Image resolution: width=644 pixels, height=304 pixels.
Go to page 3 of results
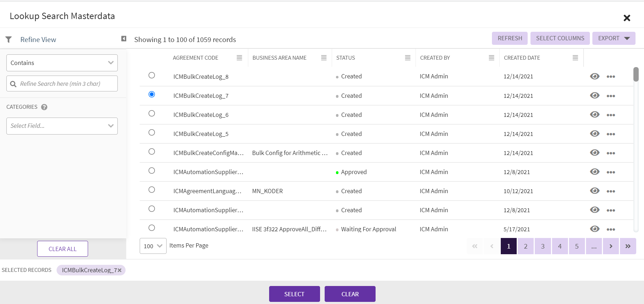pyautogui.click(x=543, y=246)
